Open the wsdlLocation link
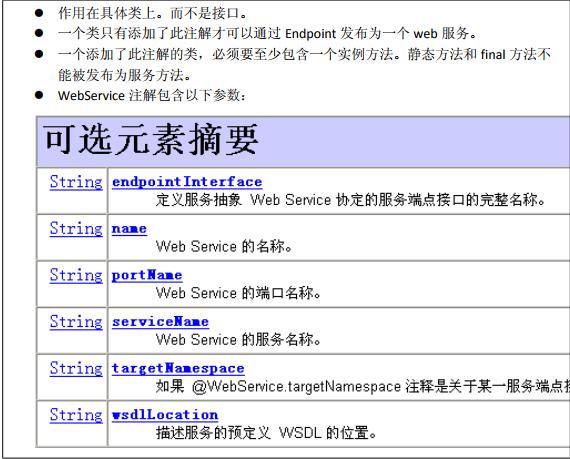 (x=165, y=415)
